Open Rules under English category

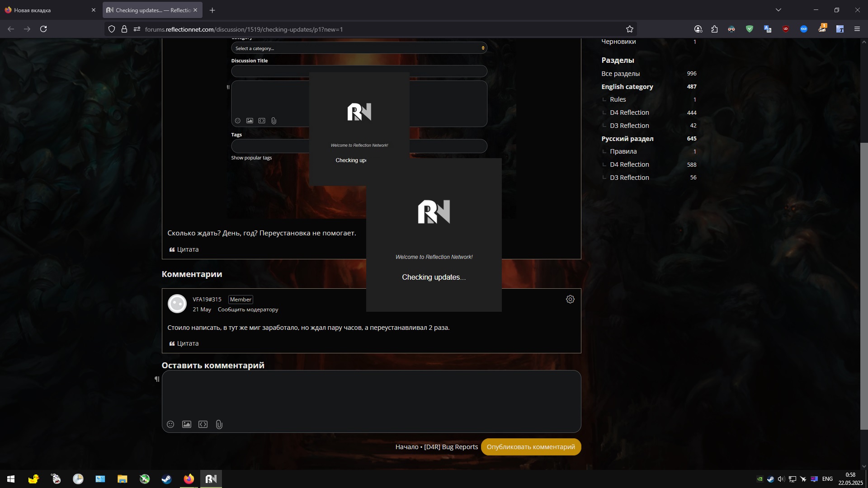tap(618, 99)
